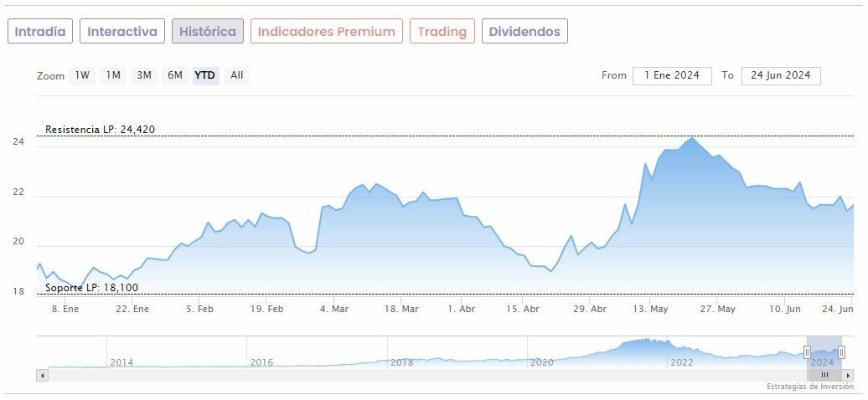Click the navigator scrollbar right arrow
868x400 pixels.
pos(848,375)
